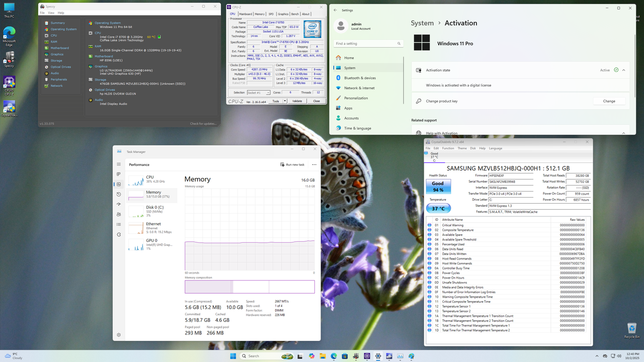This screenshot has width=644, height=362.
Task: Open Copilot from taskbar
Action: pos(311,356)
